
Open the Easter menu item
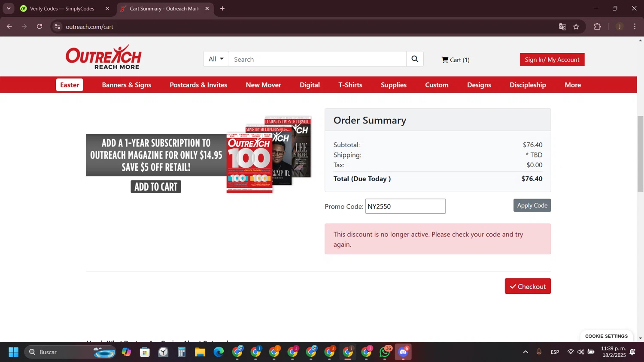coord(70,85)
